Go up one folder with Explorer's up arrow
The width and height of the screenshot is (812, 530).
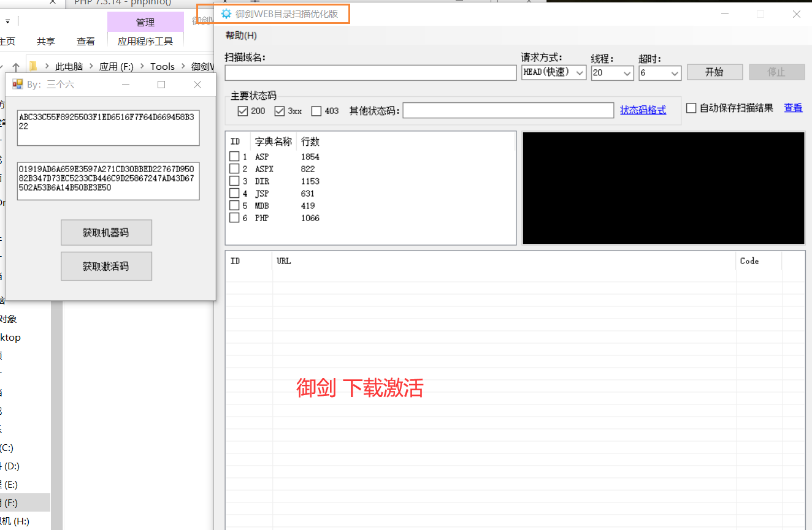16,66
